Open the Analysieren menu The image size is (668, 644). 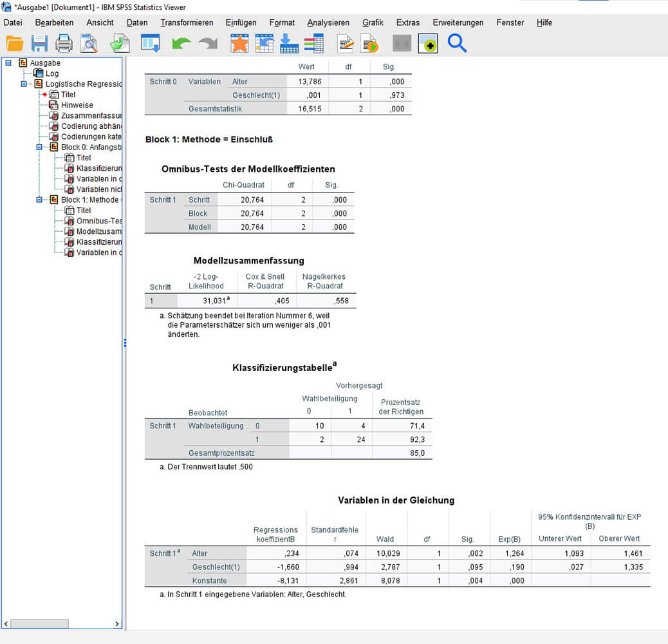pos(328,22)
